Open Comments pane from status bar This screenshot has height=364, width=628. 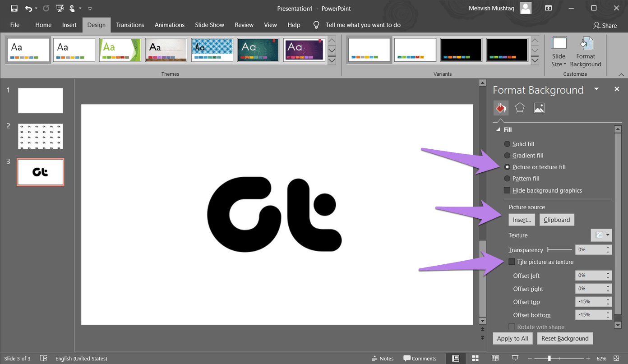click(x=420, y=359)
